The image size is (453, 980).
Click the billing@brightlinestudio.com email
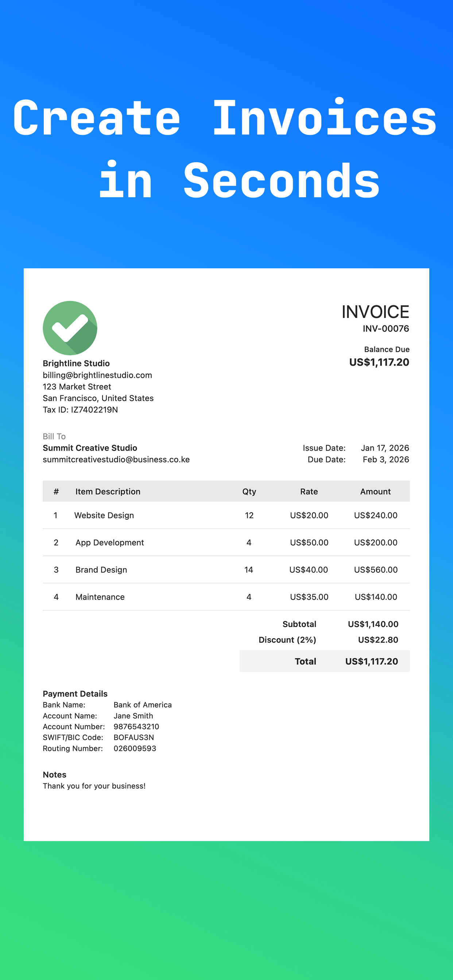[97, 375]
